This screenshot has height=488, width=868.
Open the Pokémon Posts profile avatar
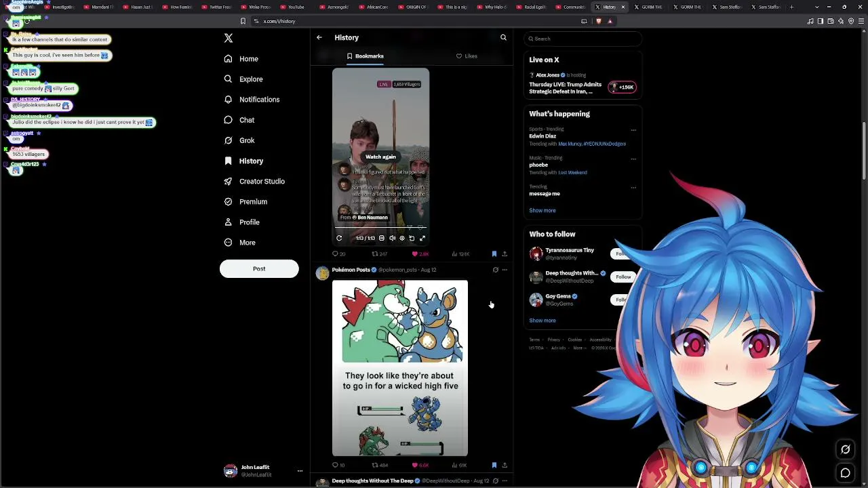click(322, 272)
